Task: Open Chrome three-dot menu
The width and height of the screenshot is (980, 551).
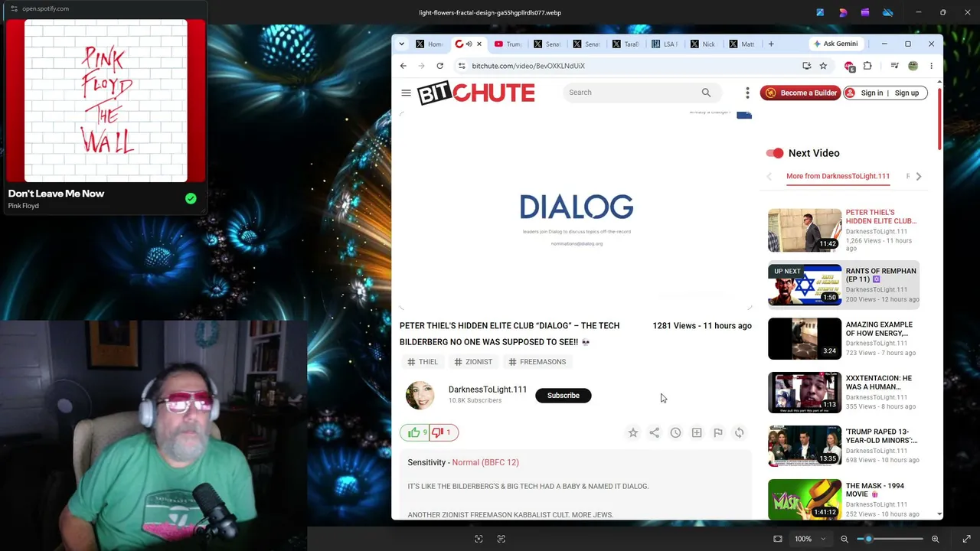Action: tap(931, 66)
